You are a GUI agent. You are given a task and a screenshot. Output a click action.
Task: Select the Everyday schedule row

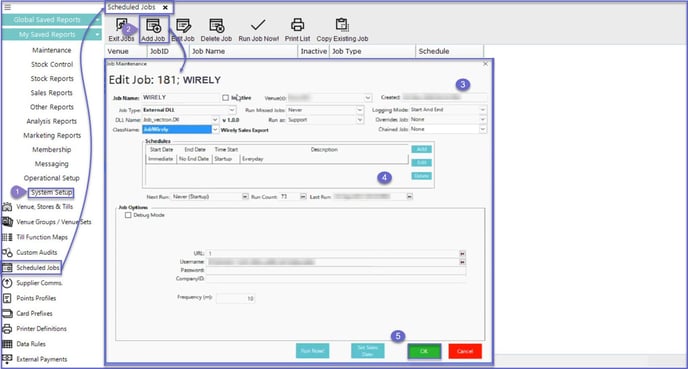click(277, 159)
